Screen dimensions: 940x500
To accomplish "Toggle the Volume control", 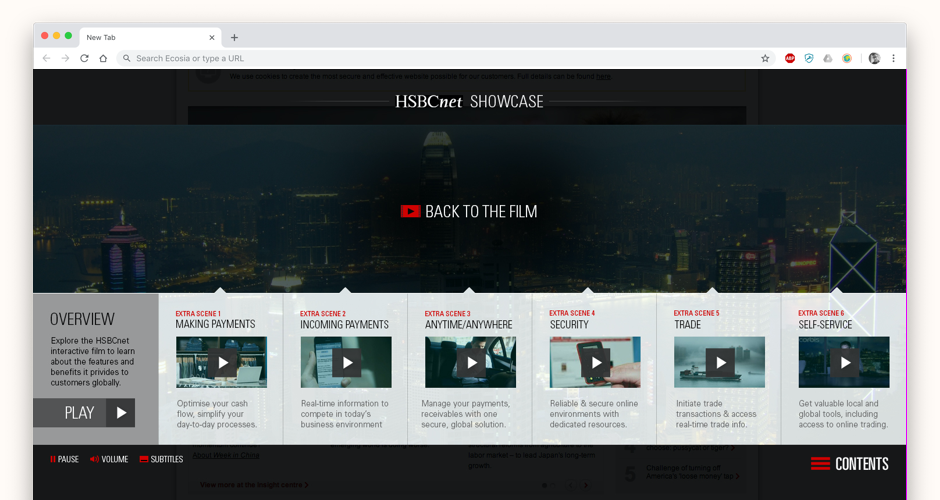I will coord(109,459).
